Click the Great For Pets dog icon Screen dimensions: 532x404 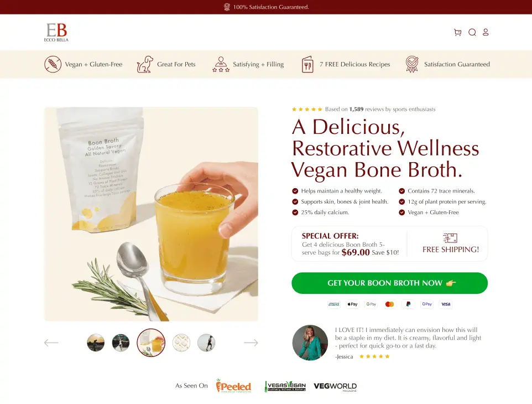[x=145, y=64]
